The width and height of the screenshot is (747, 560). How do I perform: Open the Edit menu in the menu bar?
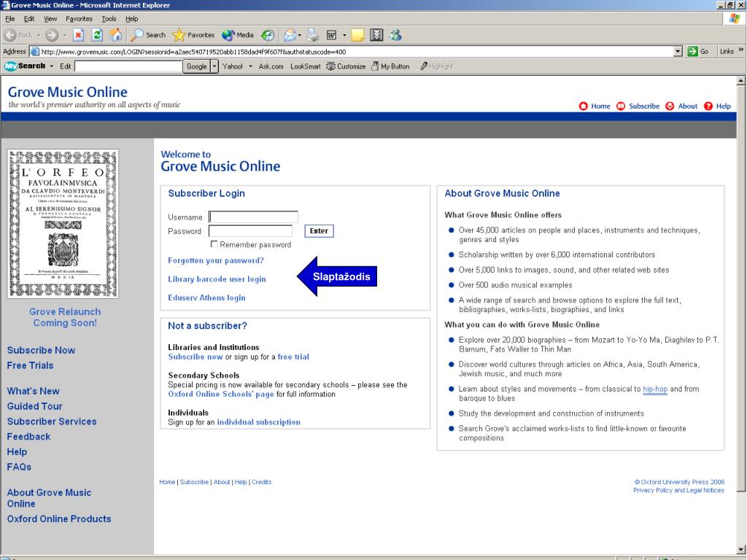tap(29, 19)
